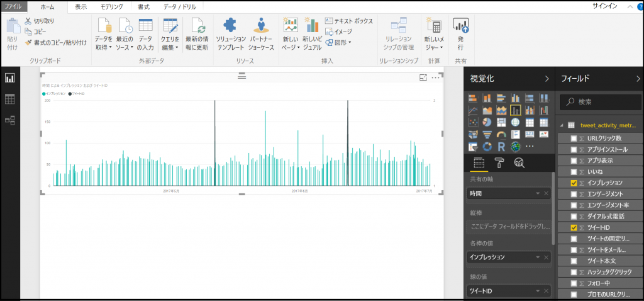Viewport: 644px width, 301px height.
Task: Uncheck the ツイートID field checkbox
Action: coord(573,228)
